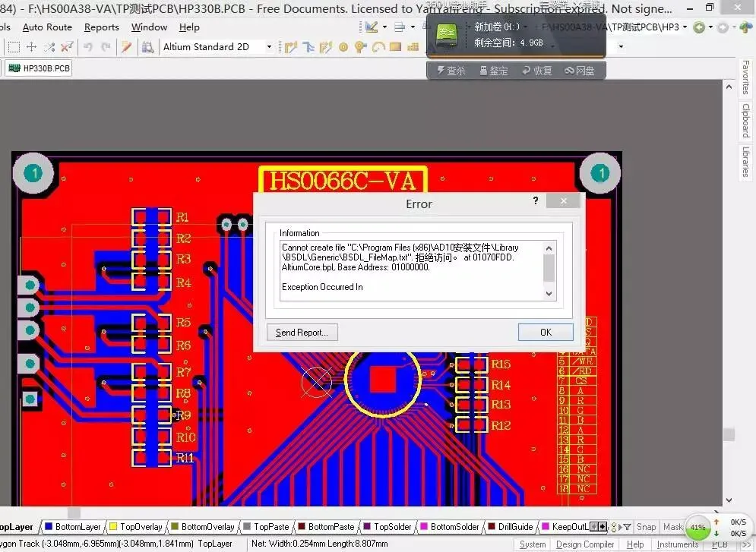
Task: Click OK in the Error dialog
Action: pyautogui.click(x=545, y=333)
